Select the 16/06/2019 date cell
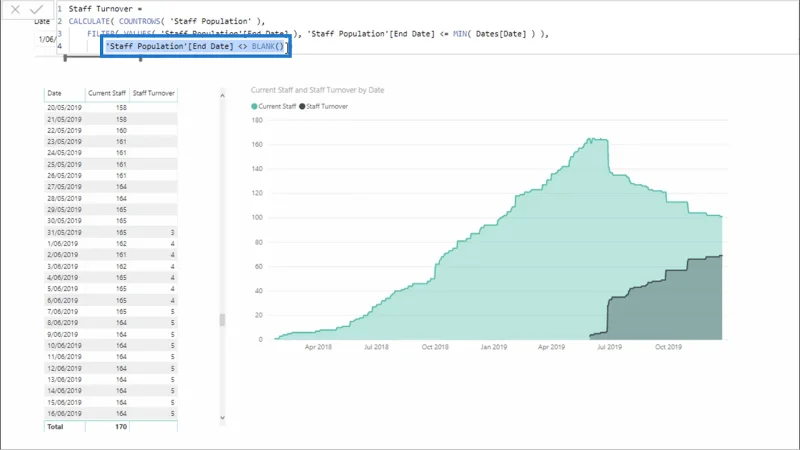Image resolution: width=800 pixels, height=450 pixels. pyautogui.click(x=64, y=413)
